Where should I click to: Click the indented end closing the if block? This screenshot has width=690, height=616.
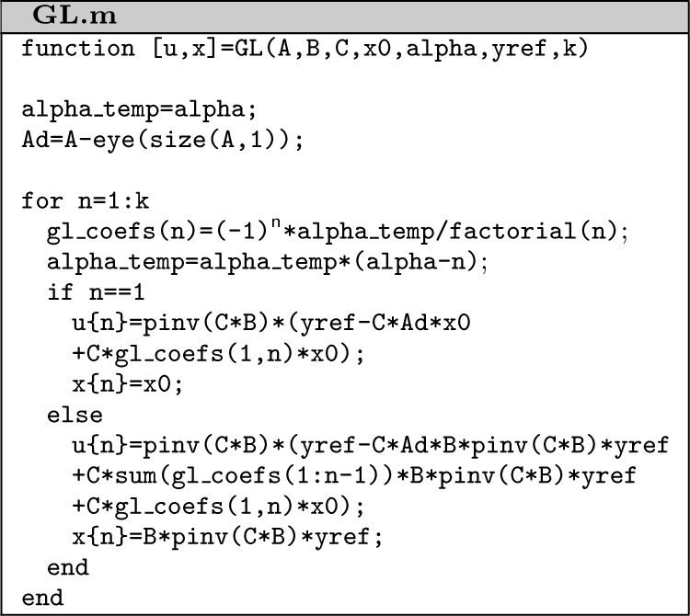68,568
